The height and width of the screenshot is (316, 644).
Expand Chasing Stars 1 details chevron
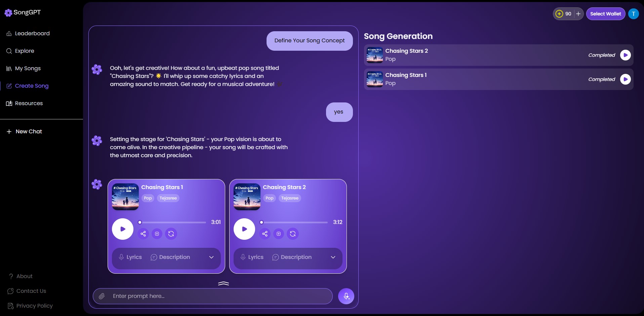point(211,257)
